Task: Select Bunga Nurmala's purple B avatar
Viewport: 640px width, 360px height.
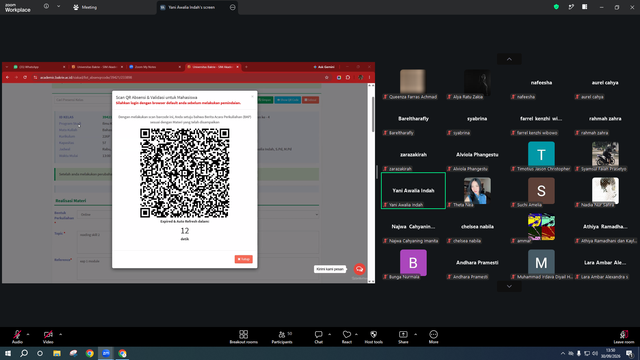Action: (413, 262)
